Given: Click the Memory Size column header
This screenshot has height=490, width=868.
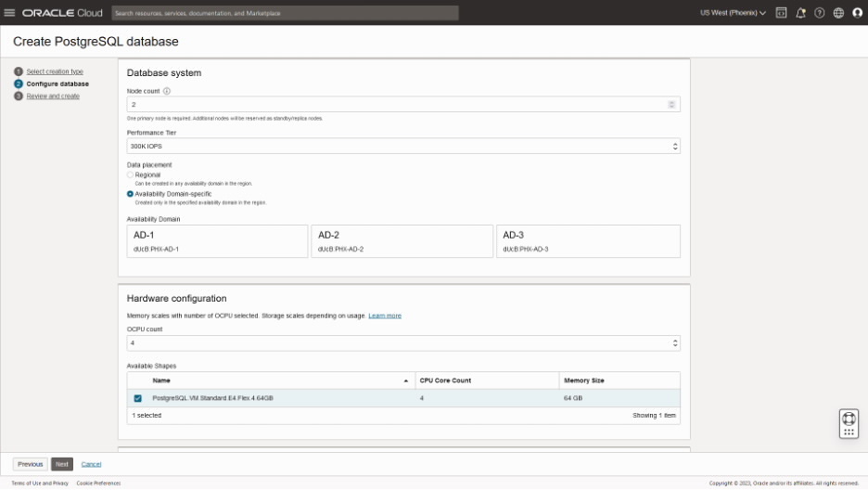Looking at the screenshot, I should (x=584, y=380).
